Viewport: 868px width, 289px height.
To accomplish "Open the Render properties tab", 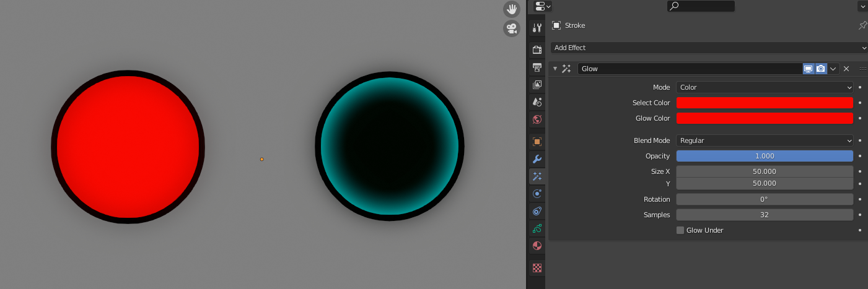I will [537, 50].
